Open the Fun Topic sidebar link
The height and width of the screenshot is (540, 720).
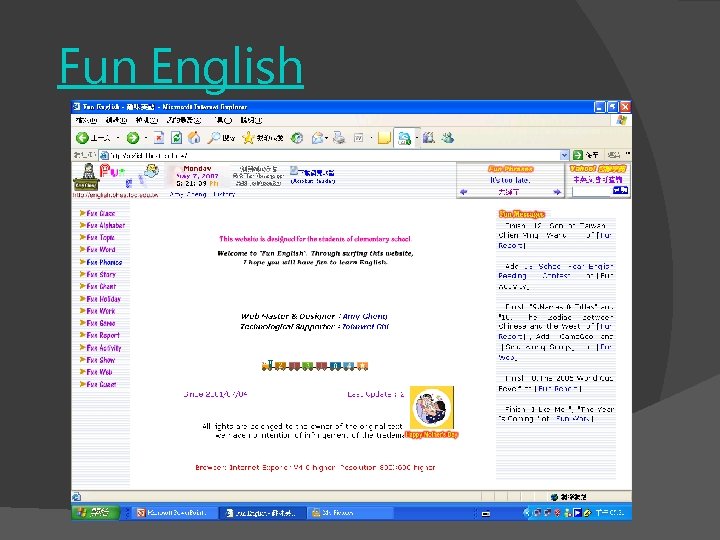pos(100,237)
